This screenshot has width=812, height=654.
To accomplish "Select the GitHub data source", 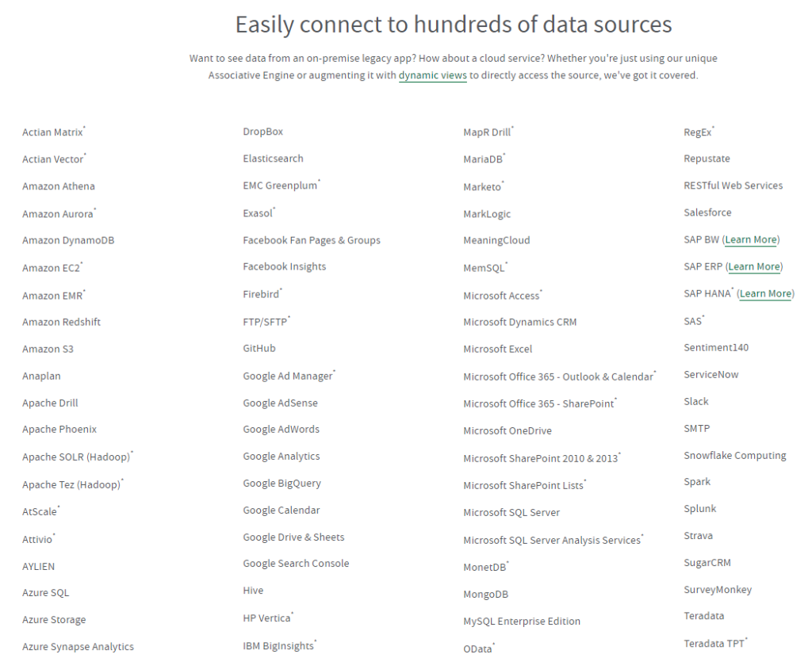I will click(x=259, y=349).
